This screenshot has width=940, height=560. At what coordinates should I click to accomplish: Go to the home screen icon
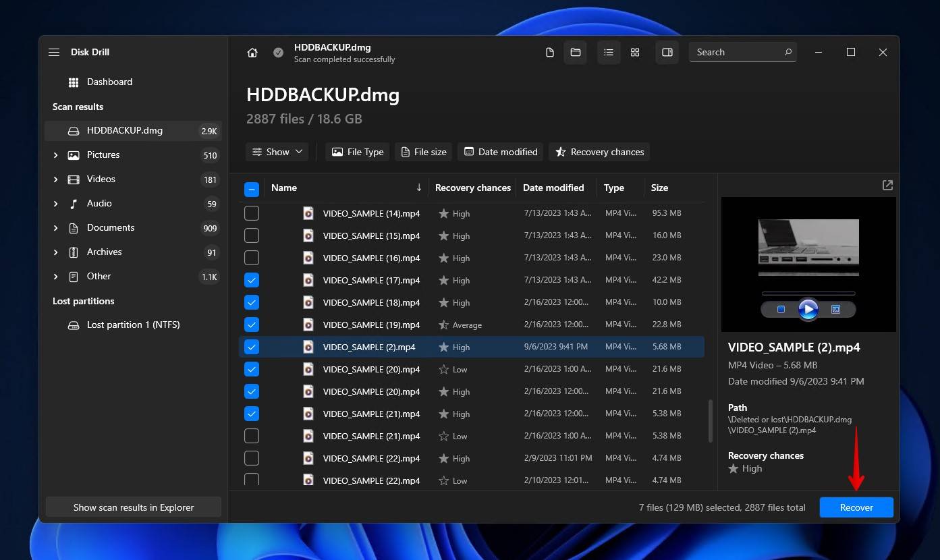tap(252, 53)
